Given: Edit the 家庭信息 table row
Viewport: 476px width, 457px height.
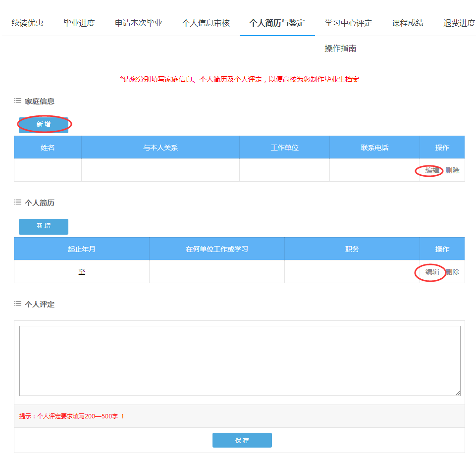Looking at the screenshot, I should point(432,170).
